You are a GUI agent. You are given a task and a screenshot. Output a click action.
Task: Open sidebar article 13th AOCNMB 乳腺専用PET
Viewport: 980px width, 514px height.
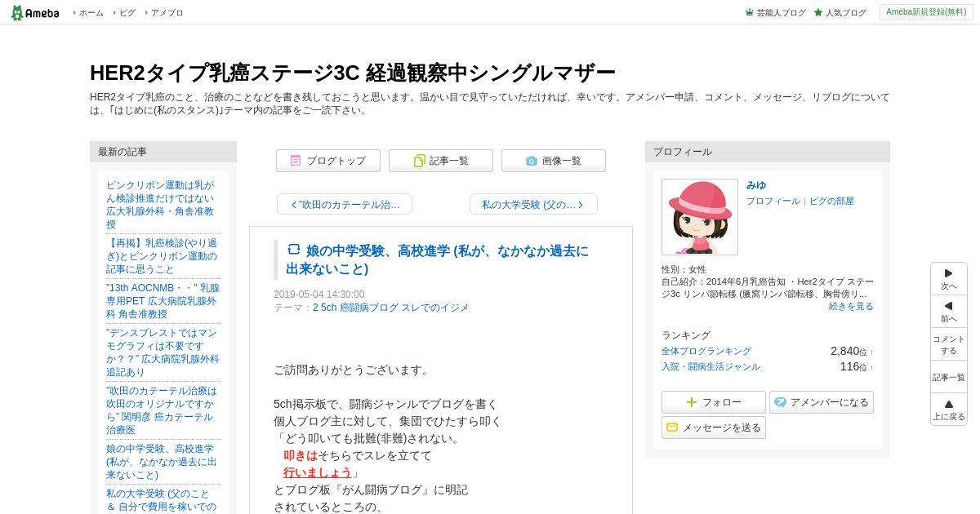(162, 301)
